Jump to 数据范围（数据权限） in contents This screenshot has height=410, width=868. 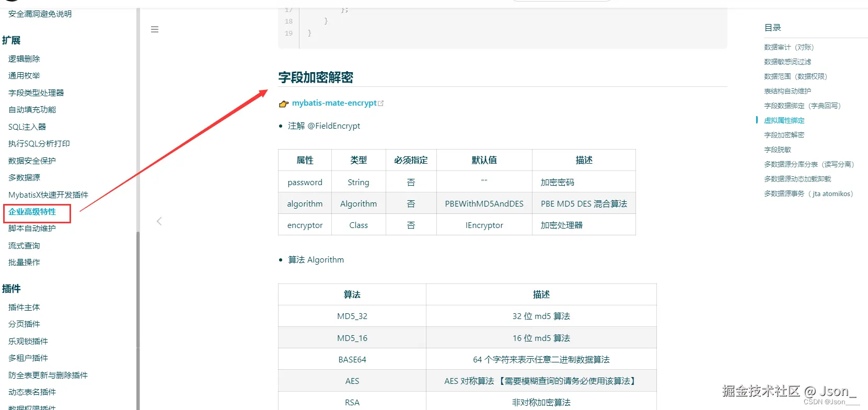coord(796,76)
